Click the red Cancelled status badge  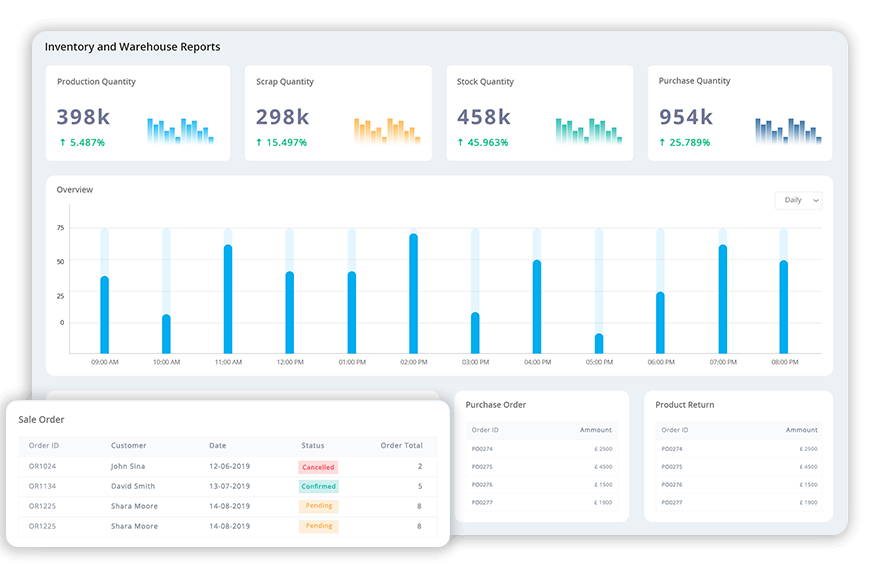point(318,467)
